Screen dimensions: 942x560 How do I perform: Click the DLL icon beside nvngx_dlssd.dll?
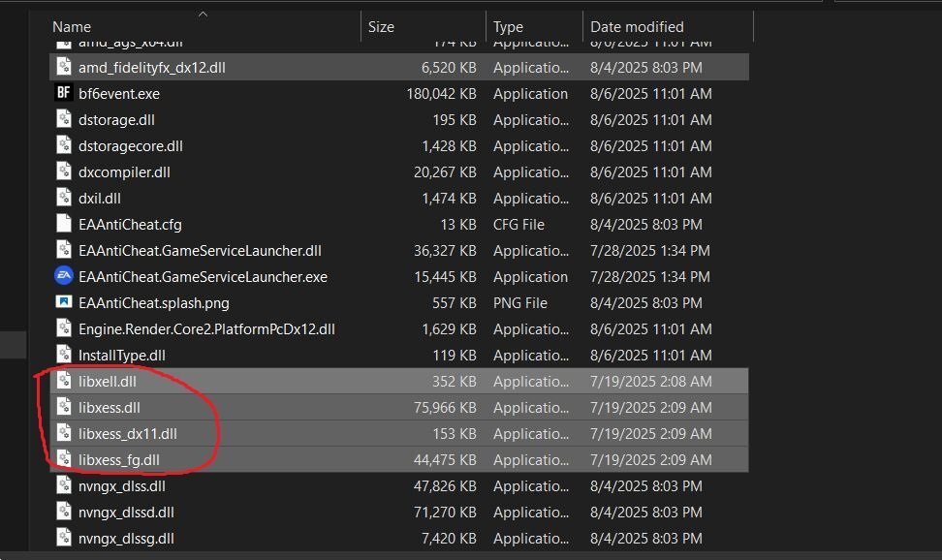(x=64, y=511)
